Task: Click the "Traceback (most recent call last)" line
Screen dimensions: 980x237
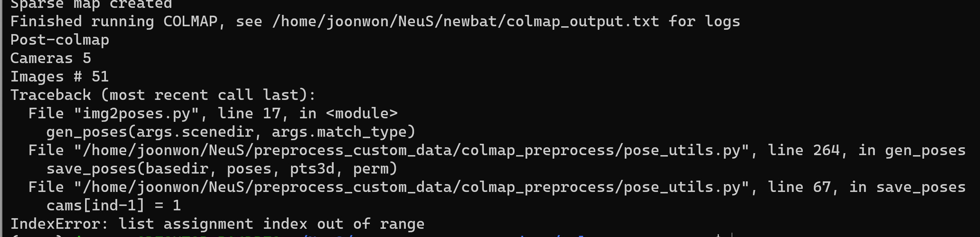Action: (163, 95)
